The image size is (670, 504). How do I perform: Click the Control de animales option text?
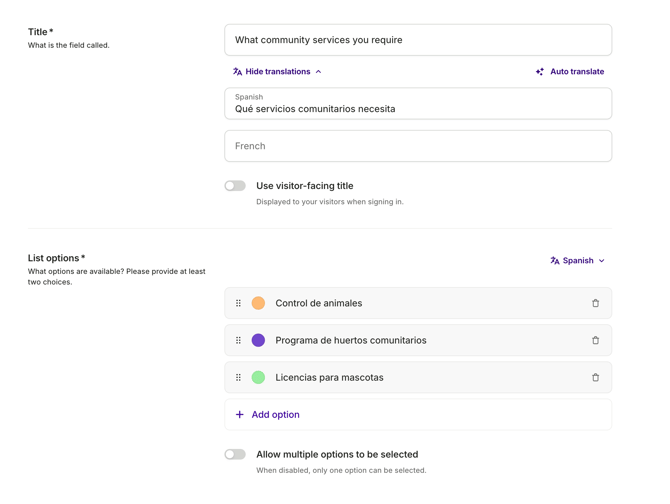319,303
